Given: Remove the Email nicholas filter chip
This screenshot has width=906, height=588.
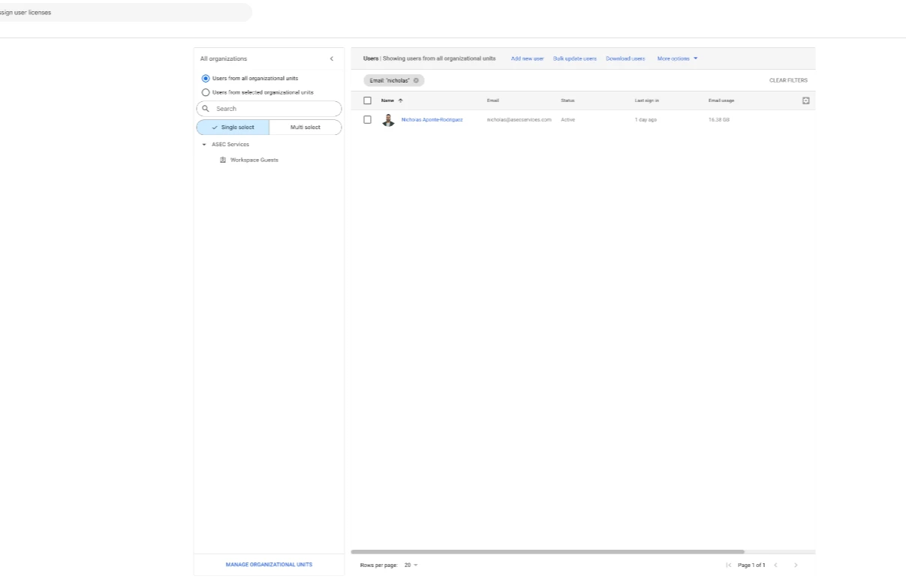Looking at the screenshot, I should pos(417,80).
